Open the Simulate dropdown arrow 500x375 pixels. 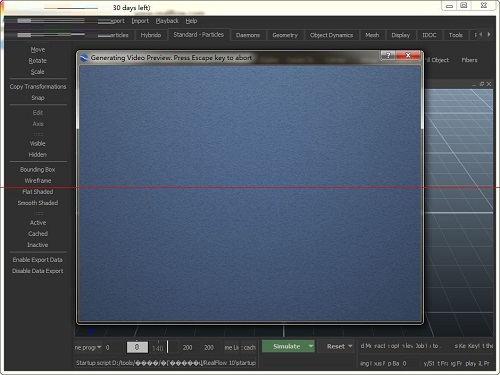[x=311, y=346]
